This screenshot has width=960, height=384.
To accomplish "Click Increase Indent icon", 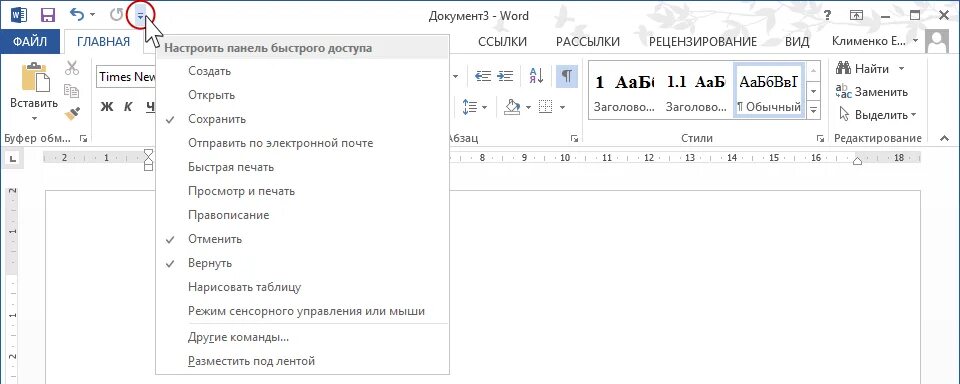I will pyautogui.click(x=504, y=76).
